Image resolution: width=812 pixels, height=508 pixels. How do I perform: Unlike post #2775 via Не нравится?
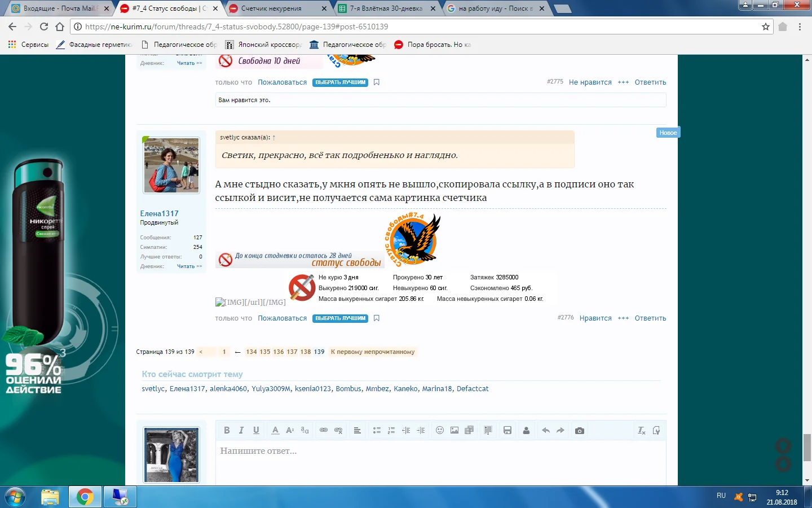point(590,82)
